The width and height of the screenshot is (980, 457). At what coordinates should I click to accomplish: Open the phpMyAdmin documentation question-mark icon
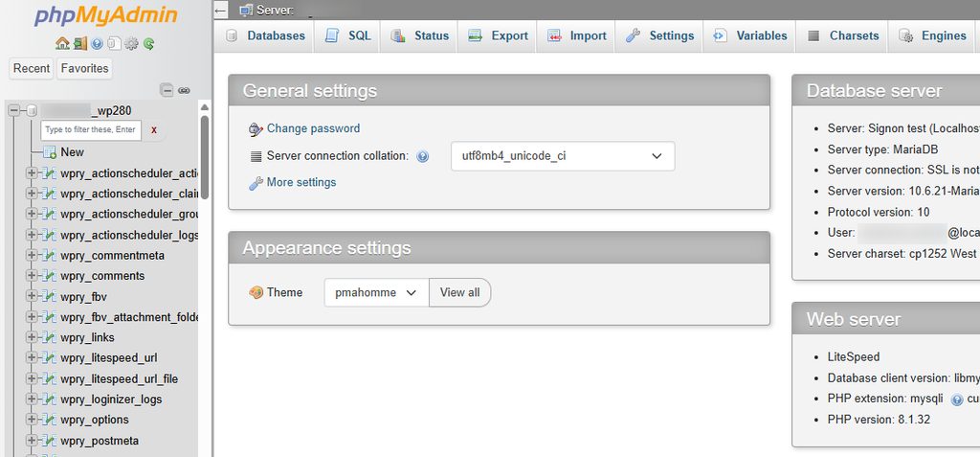(x=97, y=43)
